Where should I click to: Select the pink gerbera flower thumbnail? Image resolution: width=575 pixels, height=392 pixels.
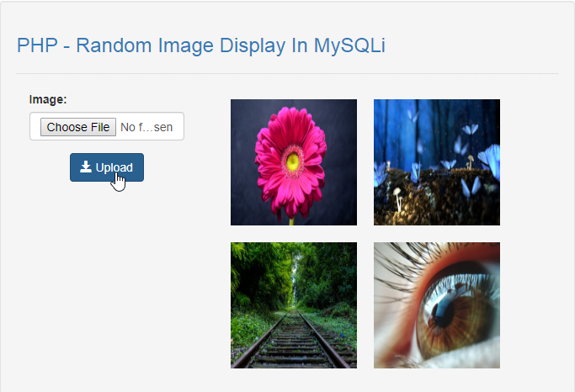(294, 162)
